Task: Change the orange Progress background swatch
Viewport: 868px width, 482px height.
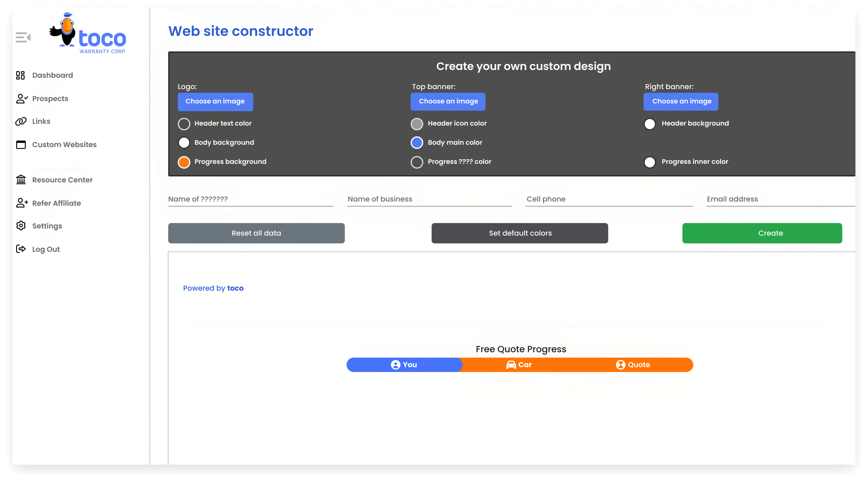Action: [184, 162]
